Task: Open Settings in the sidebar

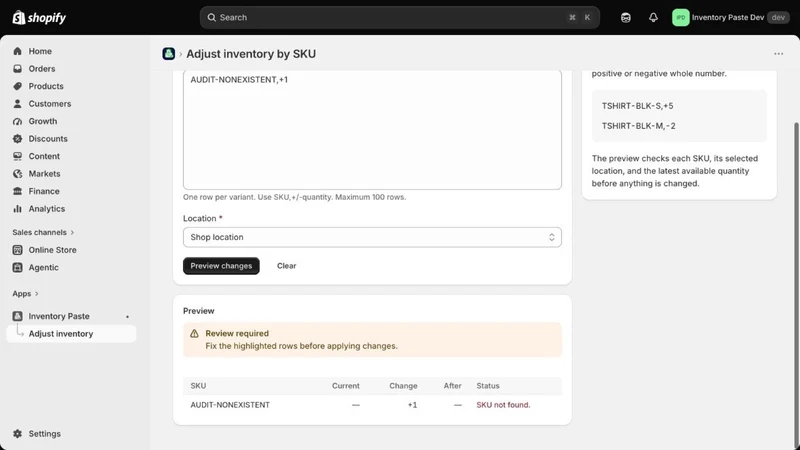Action: tap(44, 434)
